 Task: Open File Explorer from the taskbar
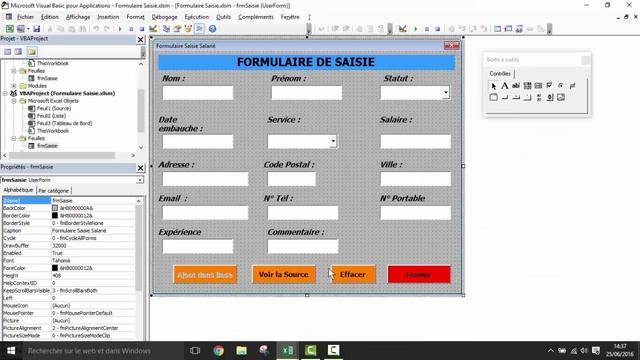click(242, 350)
